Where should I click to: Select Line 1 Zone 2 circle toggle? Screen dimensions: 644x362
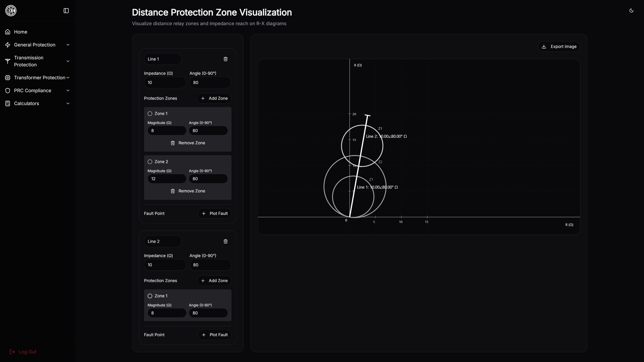click(x=150, y=162)
